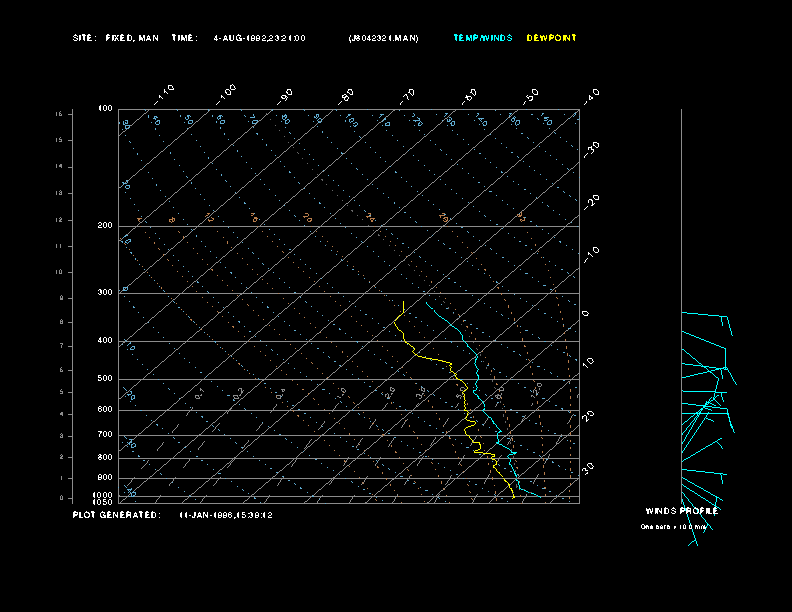The height and width of the screenshot is (612, 792).
Task: Click the 700 pressure level label
Action: click(x=105, y=434)
